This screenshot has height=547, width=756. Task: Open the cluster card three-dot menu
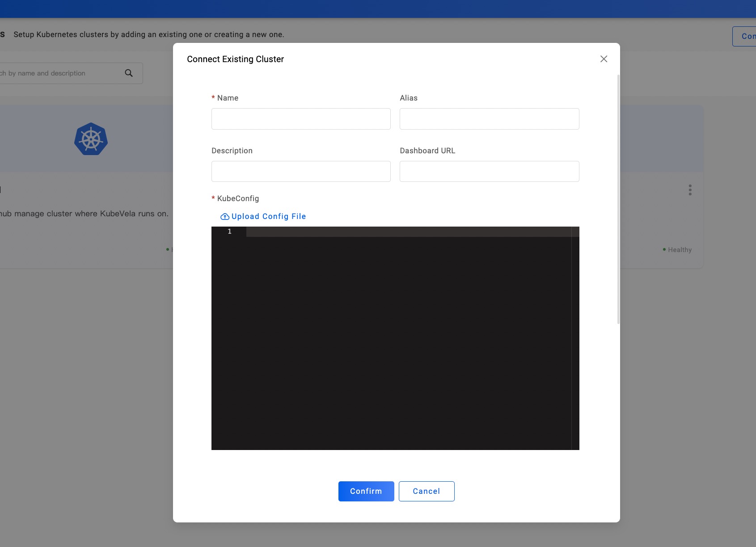coord(690,190)
